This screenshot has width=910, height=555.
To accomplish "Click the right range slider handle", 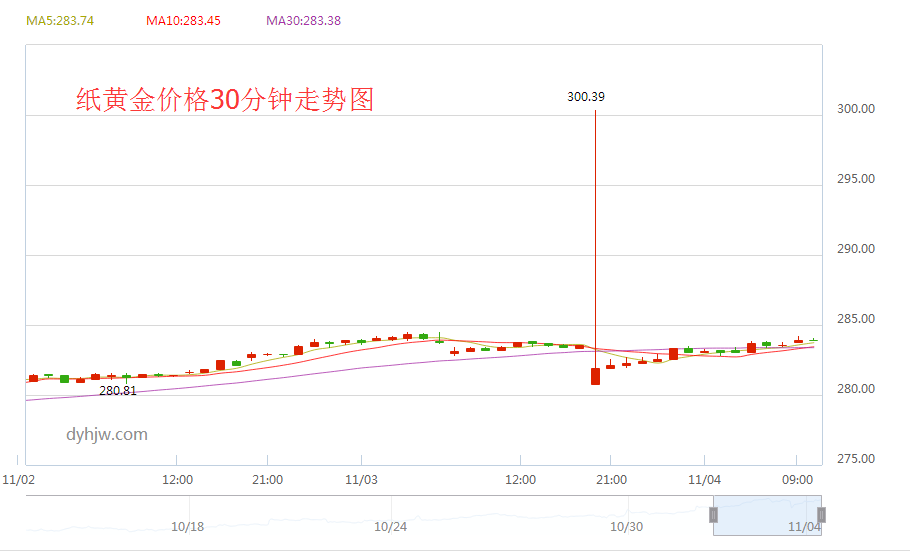I will (x=821, y=515).
